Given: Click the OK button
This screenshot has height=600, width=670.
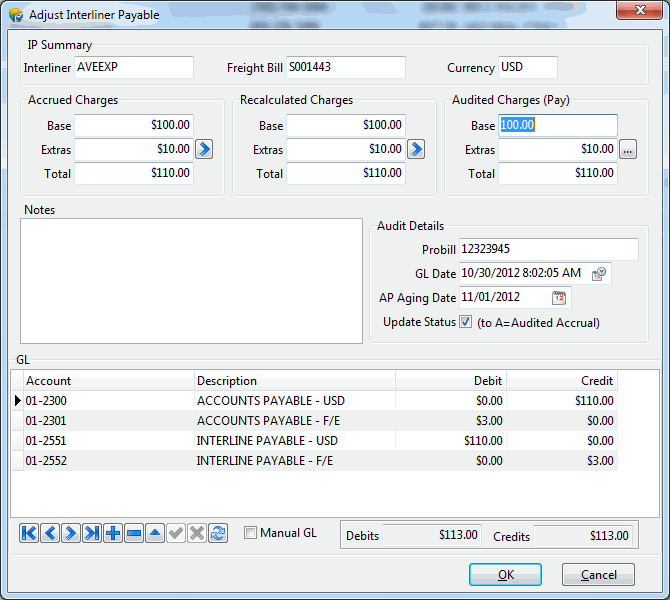Looking at the screenshot, I should click(x=505, y=575).
